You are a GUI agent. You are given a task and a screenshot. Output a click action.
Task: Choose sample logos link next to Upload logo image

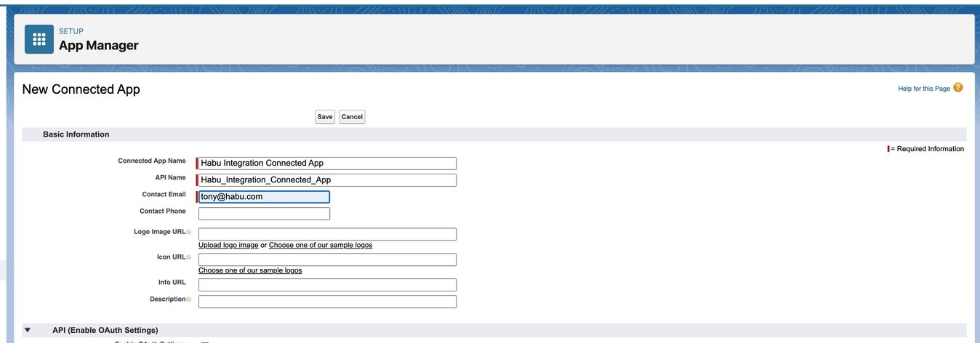point(320,246)
